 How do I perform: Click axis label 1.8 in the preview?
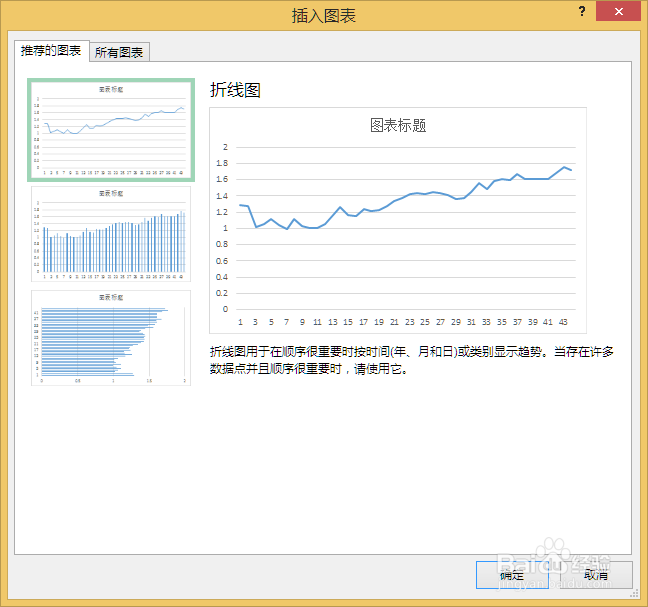222,163
